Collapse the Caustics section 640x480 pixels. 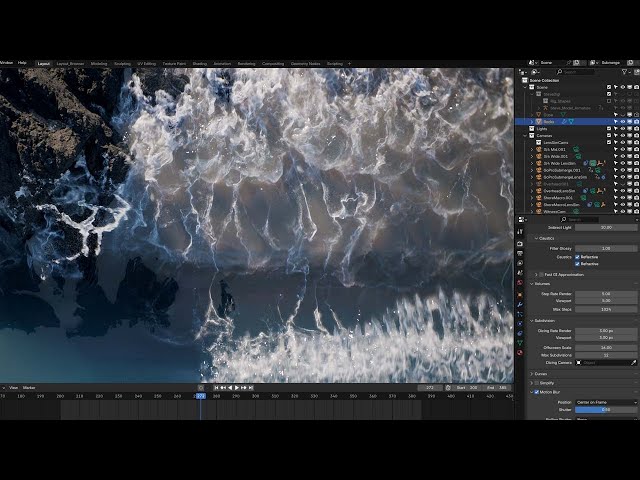point(536,238)
